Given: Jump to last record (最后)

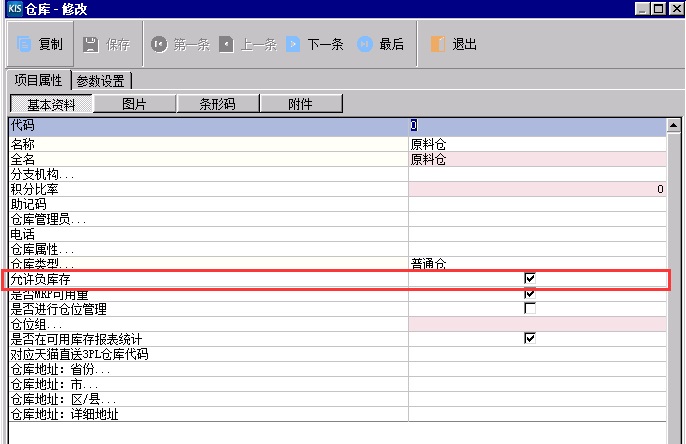Looking at the screenshot, I should click(x=365, y=44).
